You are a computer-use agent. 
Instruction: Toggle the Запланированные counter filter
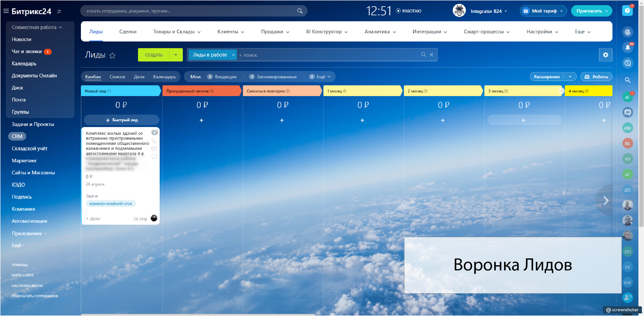pyautogui.click(x=273, y=77)
